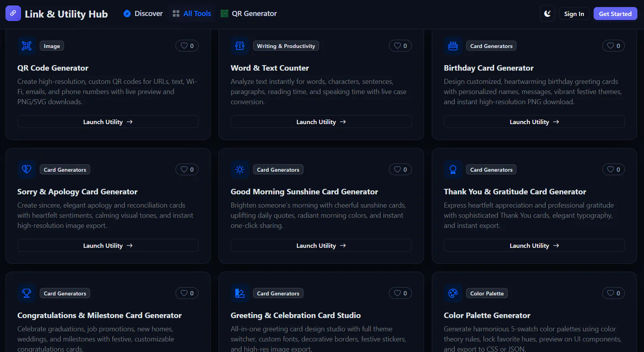The image size is (644, 352).
Task: Click the Image category tag
Action: [52, 46]
